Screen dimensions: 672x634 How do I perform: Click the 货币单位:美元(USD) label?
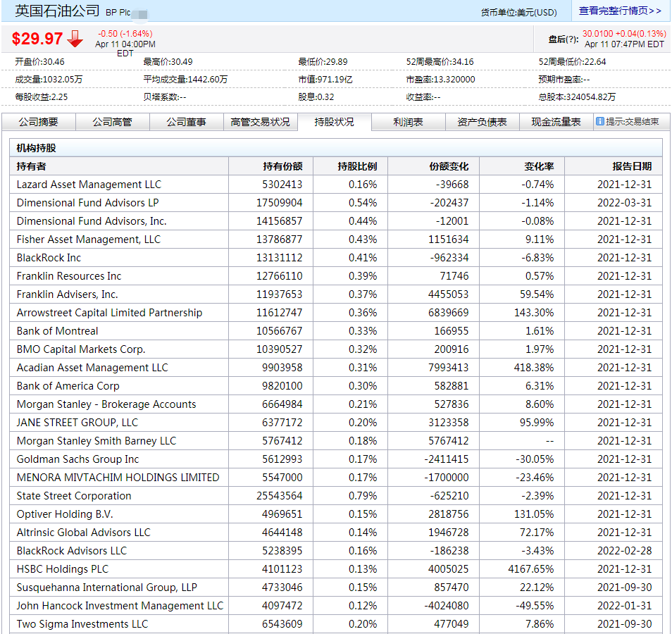[519, 13]
